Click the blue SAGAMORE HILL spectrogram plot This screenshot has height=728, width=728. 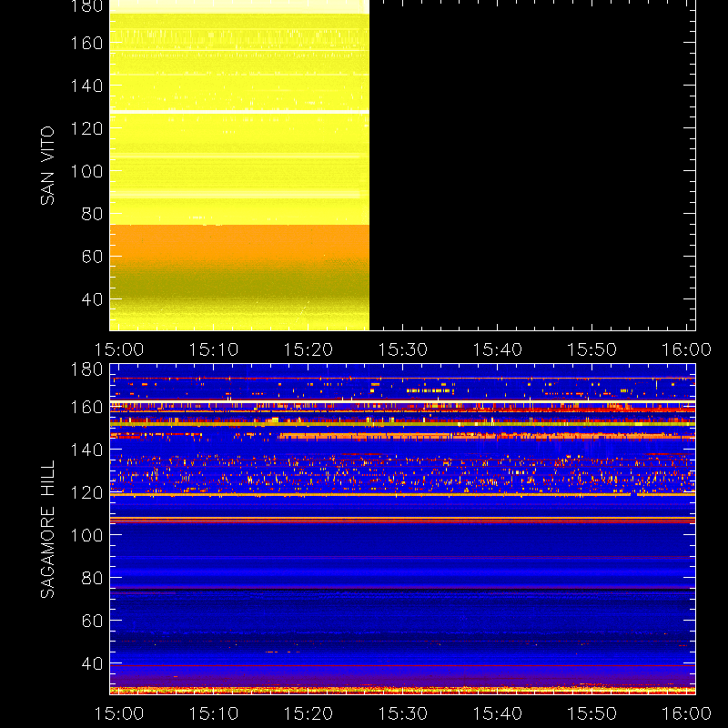402,529
